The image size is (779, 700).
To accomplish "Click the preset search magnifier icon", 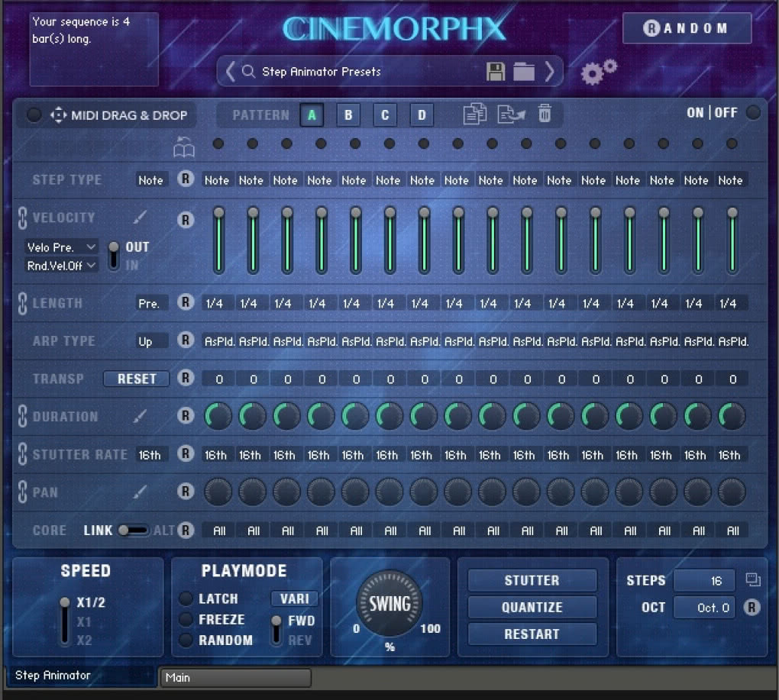I will pos(248,72).
